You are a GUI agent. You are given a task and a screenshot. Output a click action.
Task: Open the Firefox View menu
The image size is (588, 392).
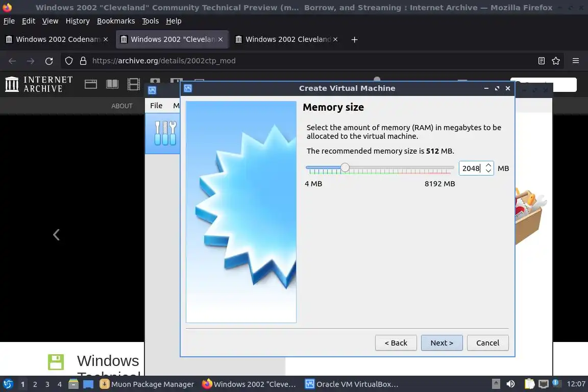tap(50, 21)
